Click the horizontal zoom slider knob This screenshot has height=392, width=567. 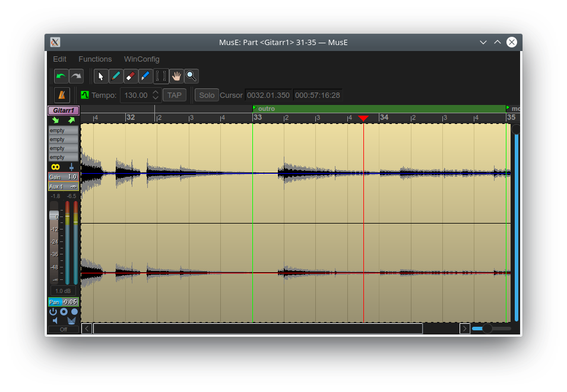487,329
